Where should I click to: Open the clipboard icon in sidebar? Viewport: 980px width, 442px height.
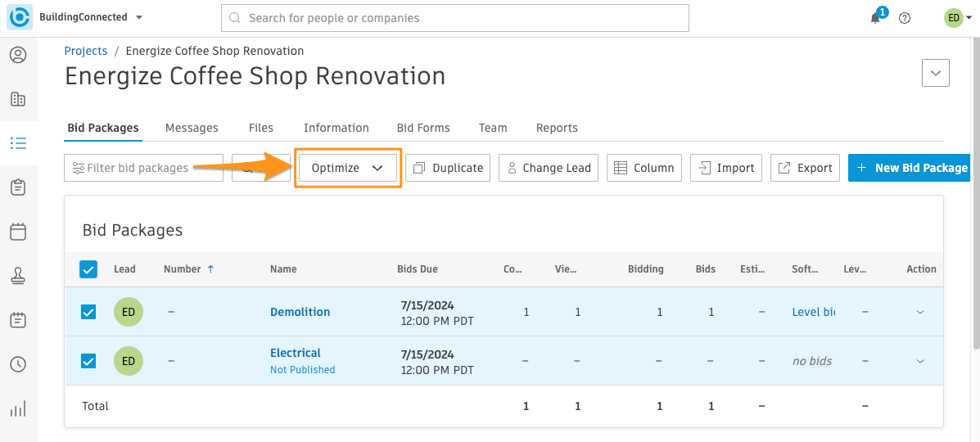[18, 187]
